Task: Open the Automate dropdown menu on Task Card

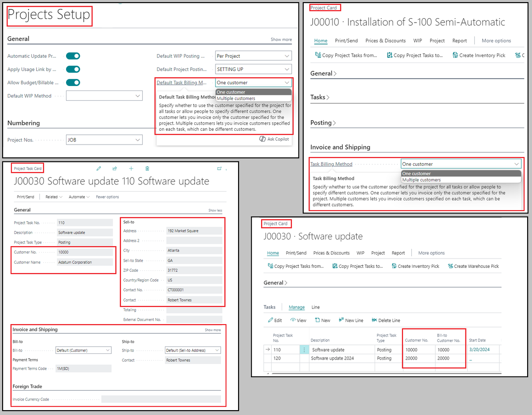Action: click(79, 197)
